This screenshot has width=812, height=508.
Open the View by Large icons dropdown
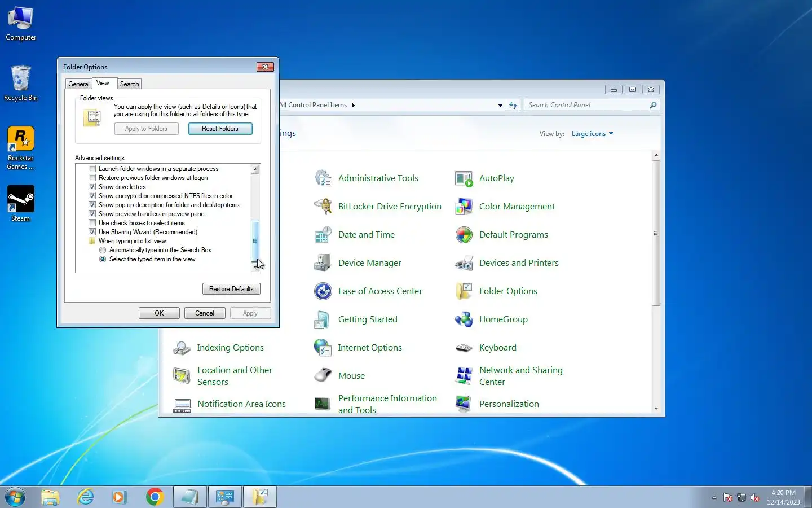pos(592,134)
